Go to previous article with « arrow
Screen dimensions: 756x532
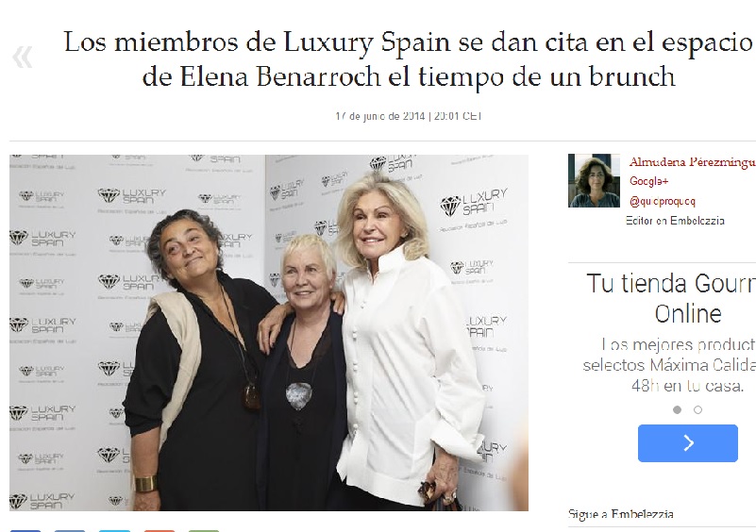click(x=22, y=57)
